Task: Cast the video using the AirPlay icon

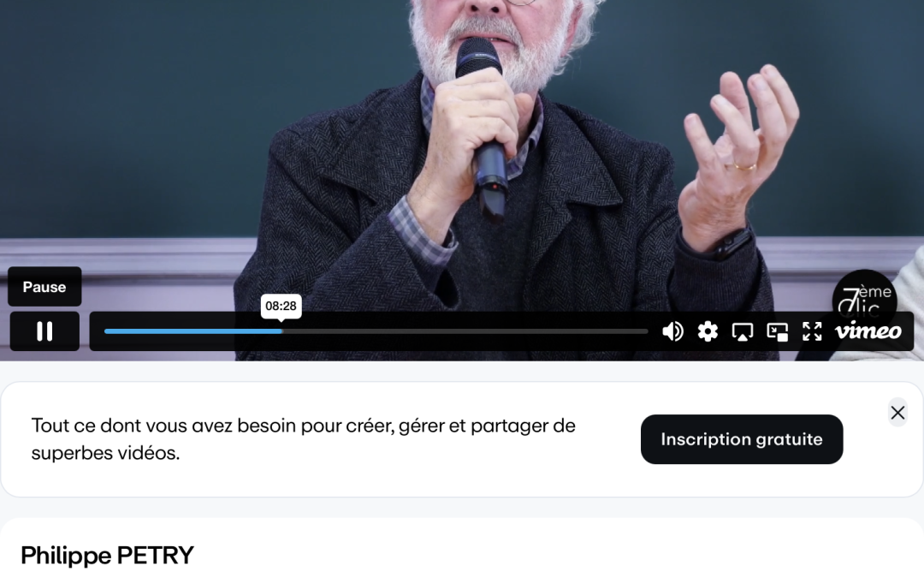Action: [x=742, y=331]
